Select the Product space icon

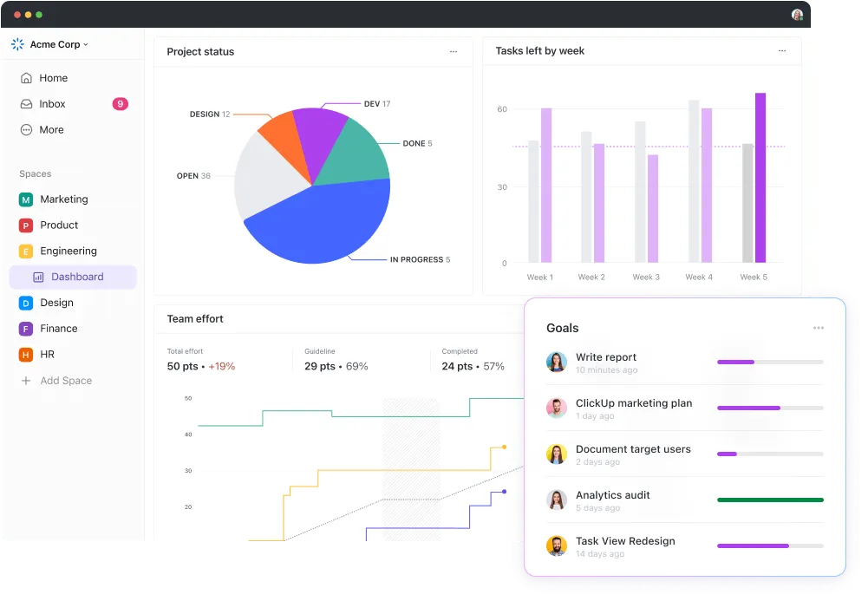tap(26, 225)
